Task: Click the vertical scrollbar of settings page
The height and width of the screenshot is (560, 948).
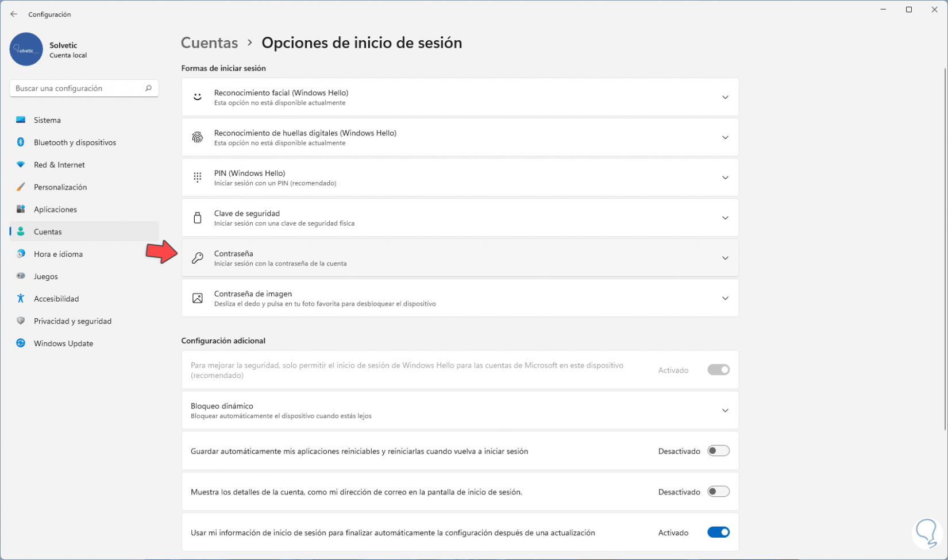Action: tap(945, 249)
